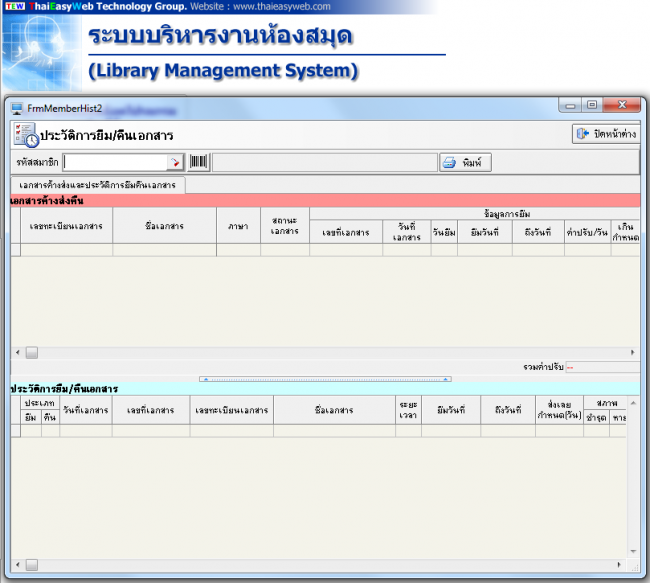Click the ประวัติการยืม/คืนเอกสาร cyan section header
Viewport: 650px width, 583px height.
point(325,389)
